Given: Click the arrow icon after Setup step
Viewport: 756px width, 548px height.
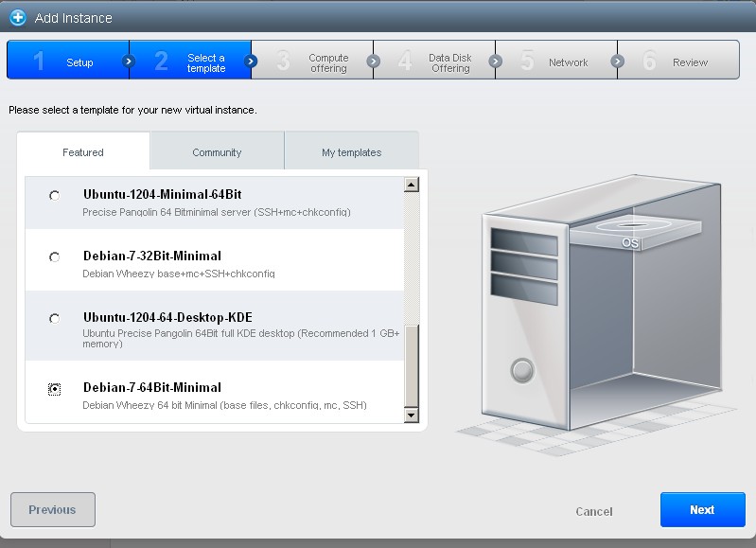Looking at the screenshot, I should click(129, 62).
